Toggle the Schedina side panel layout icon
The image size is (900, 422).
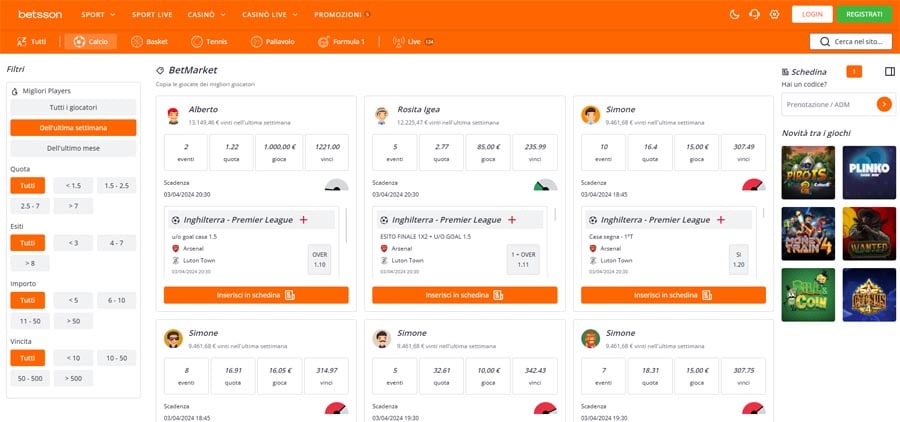[890, 72]
